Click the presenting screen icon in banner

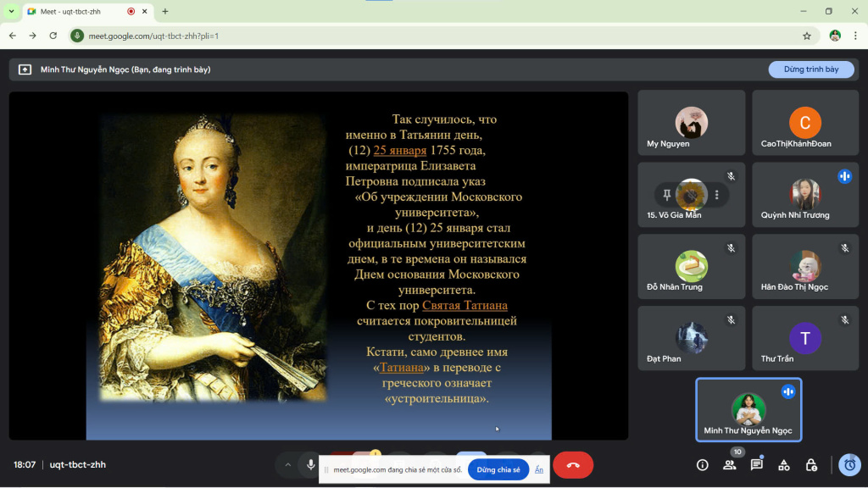click(25, 69)
